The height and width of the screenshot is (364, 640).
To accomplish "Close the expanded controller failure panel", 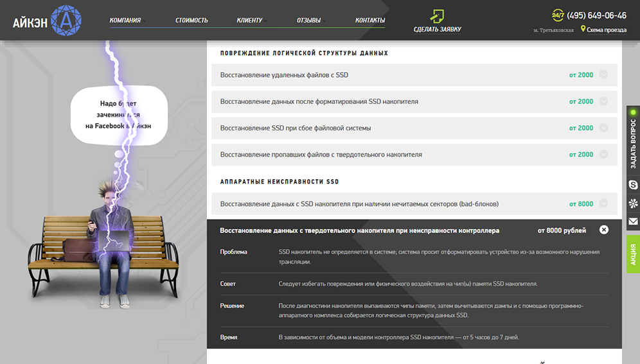I will click(603, 230).
